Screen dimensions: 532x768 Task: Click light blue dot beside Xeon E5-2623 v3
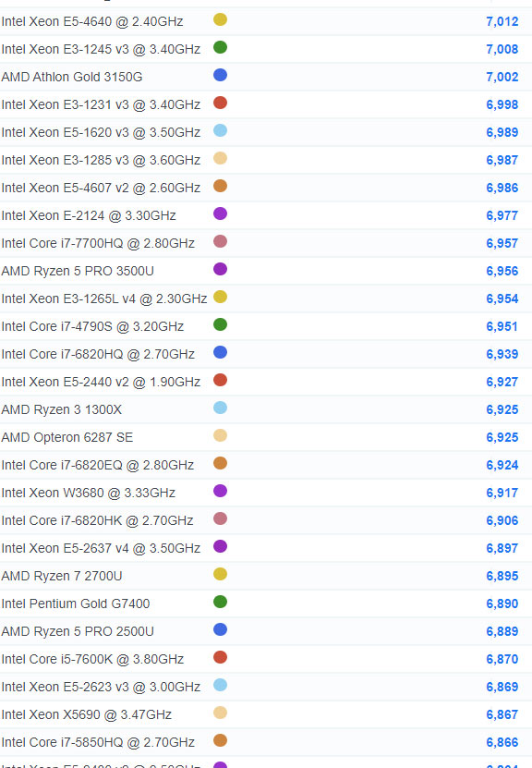220,685
